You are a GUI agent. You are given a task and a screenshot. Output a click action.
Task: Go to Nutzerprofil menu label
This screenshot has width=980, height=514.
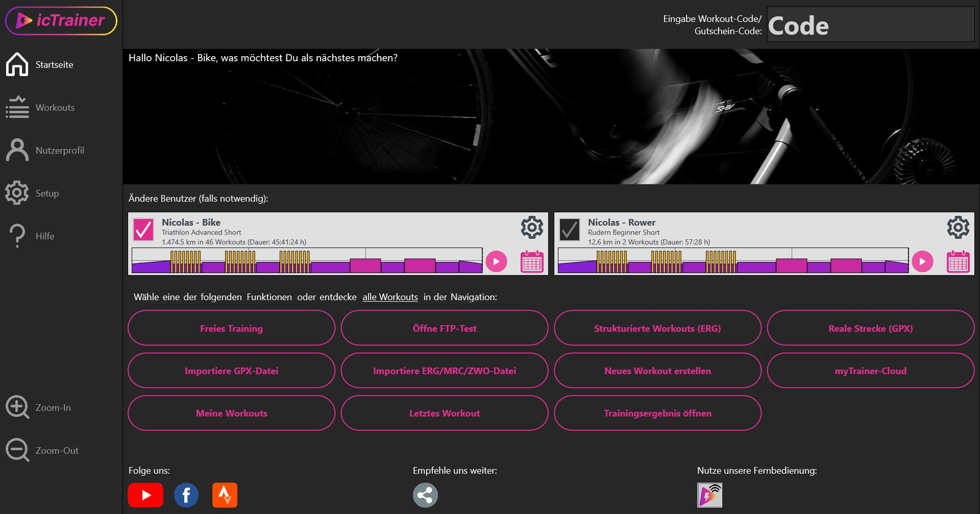point(60,151)
